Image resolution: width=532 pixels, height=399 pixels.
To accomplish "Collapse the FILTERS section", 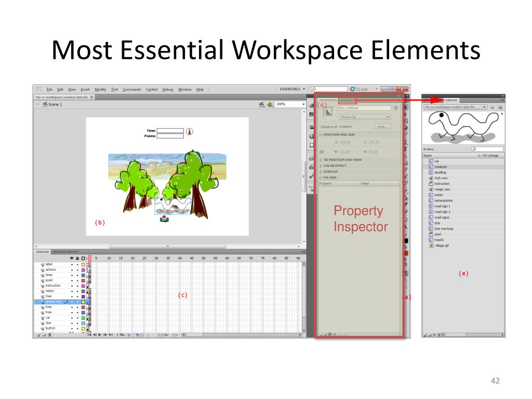I will (x=321, y=178).
